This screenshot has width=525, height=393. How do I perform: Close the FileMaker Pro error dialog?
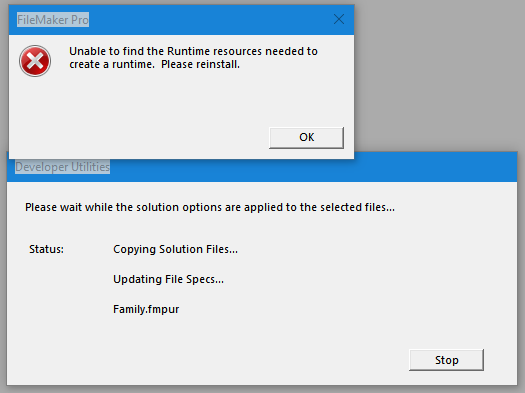click(339, 19)
